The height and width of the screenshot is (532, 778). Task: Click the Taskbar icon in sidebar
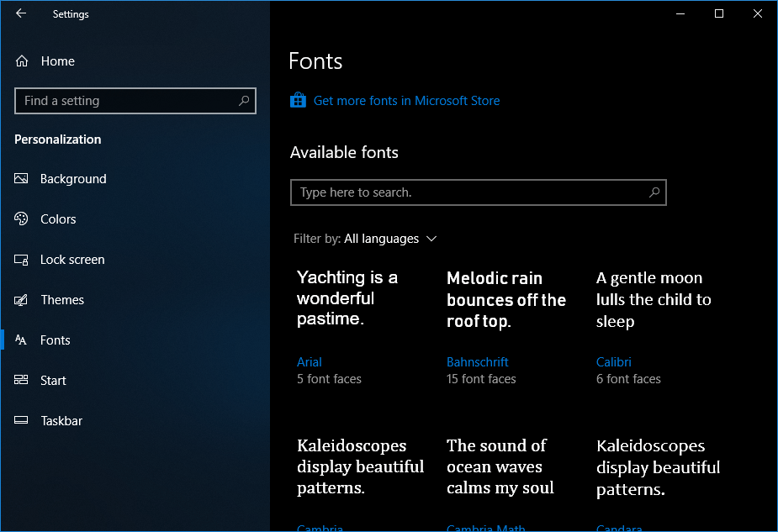pos(22,421)
